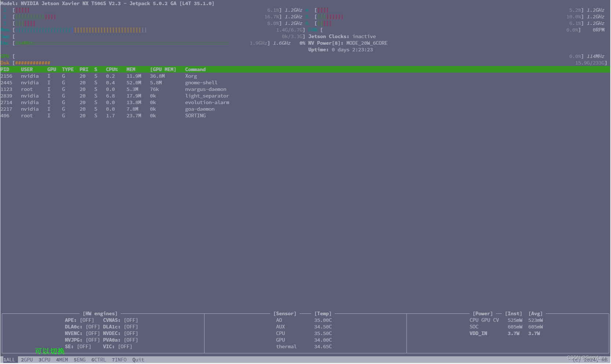Viewport: 611px width, 364px height.
Task: Select the SORTING process row
Action: [x=305, y=115]
